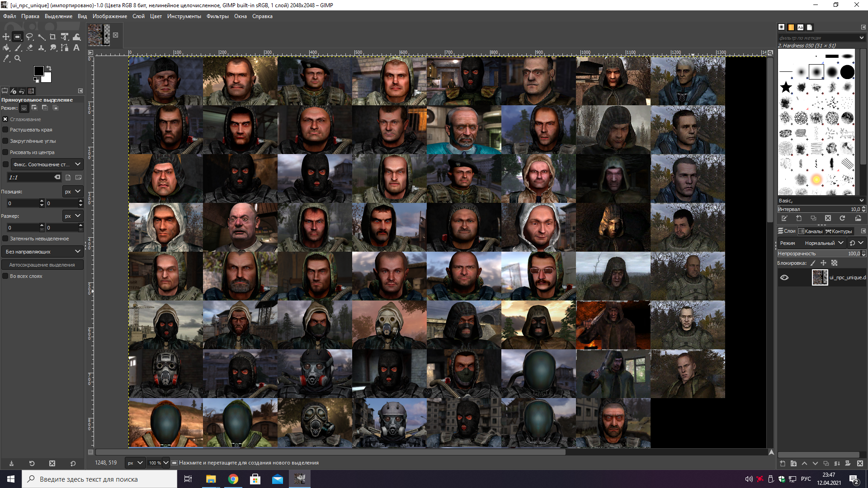The height and width of the screenshot is (488, 868).
Task: Select the Fuzzy Select magic wand tool
Action: pos(41,37)
